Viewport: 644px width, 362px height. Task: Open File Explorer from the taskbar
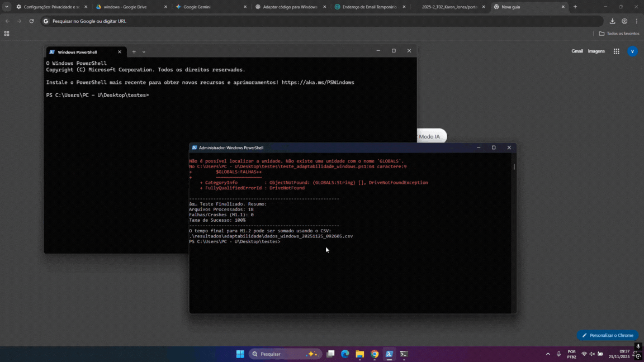click(x=360, y=354)
